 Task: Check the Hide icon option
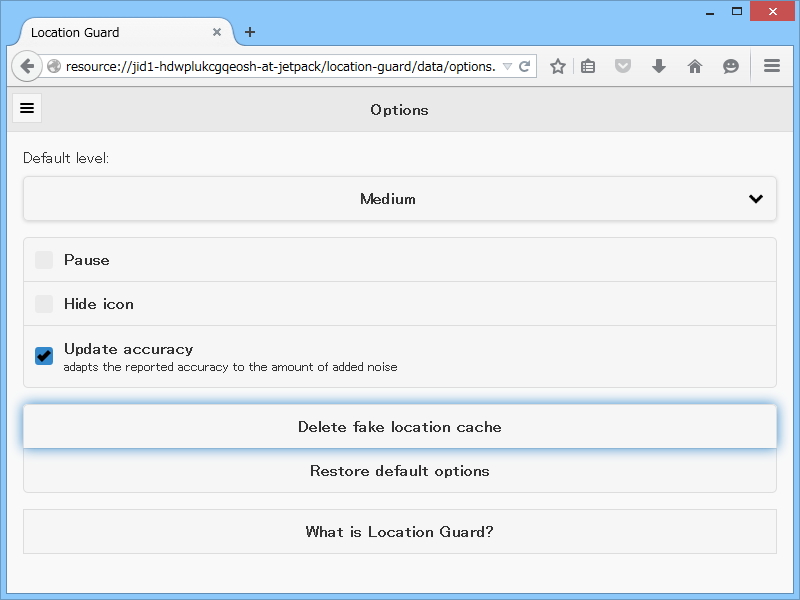(44, 304)
